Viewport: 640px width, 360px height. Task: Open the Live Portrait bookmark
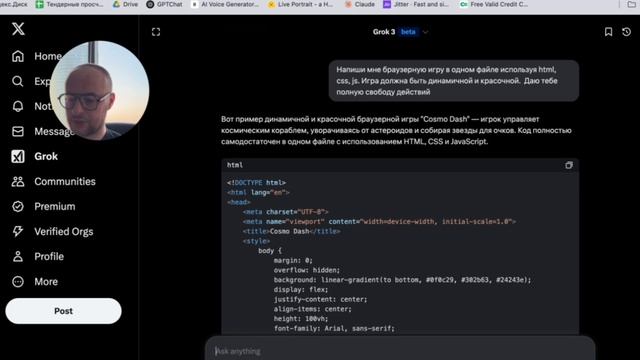(x=300, y=4)
